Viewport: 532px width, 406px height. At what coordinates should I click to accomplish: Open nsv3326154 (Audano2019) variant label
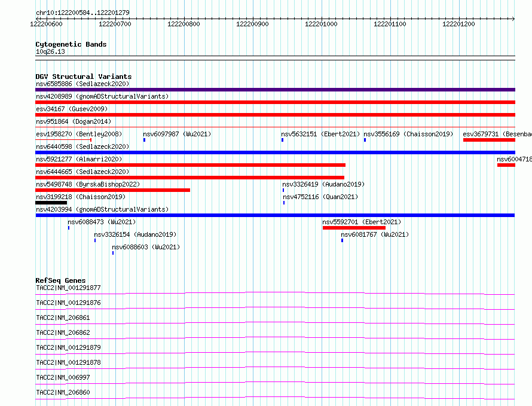135,234
